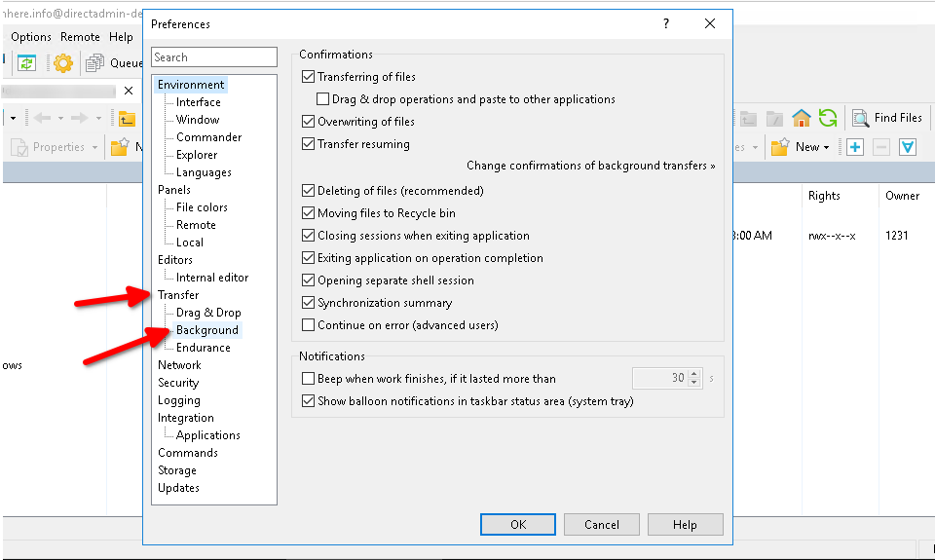Open the New dropdown on remote toolbar
The width and height of the screenshot is (935, 560).
point(811,147)
